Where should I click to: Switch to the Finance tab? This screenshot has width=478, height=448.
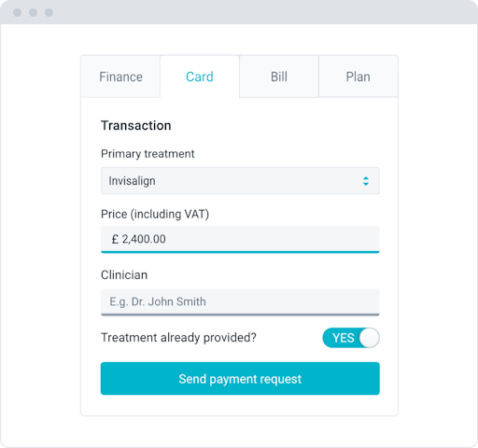(120, 77)
